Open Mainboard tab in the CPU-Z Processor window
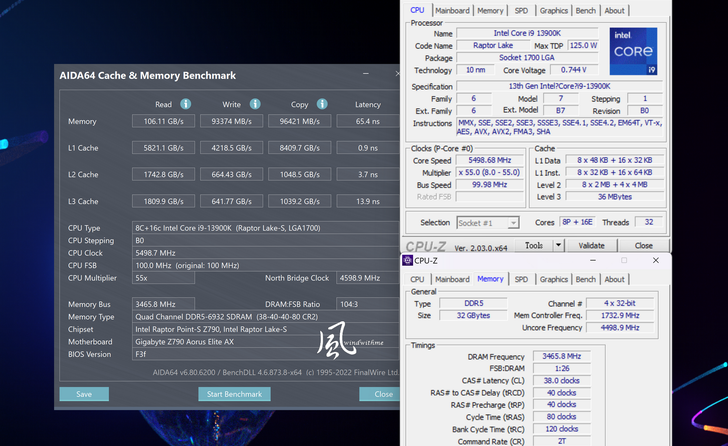This screenshot has height=446, width=728. tap(452, 11)
